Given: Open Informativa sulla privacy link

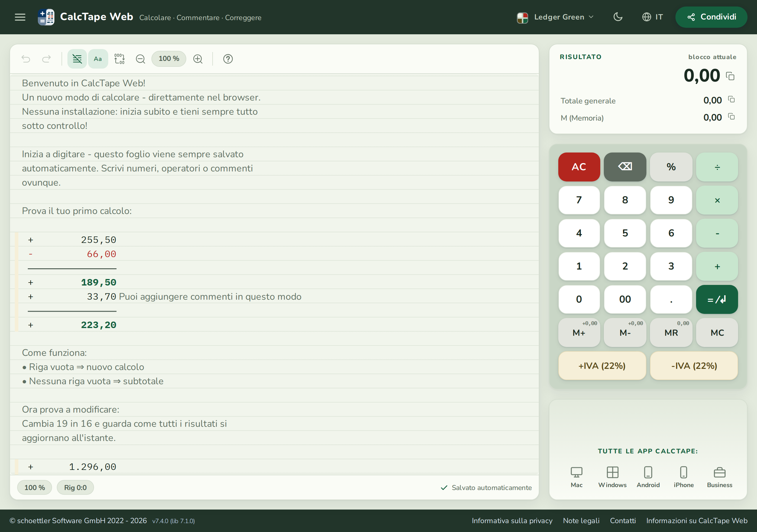Looking at the screenshot, I should [x=512, y=521].
